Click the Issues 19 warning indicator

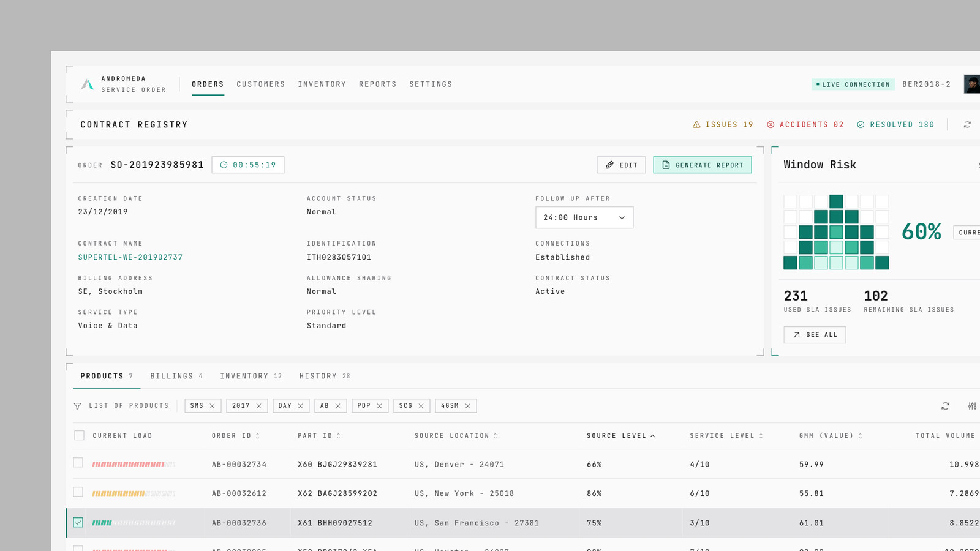click(x=723, y=125)
